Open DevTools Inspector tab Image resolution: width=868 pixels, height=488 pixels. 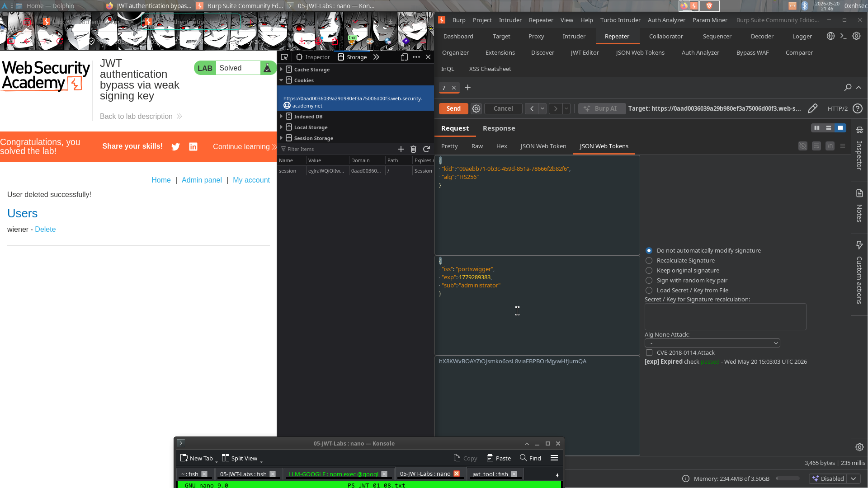point(313,57)
